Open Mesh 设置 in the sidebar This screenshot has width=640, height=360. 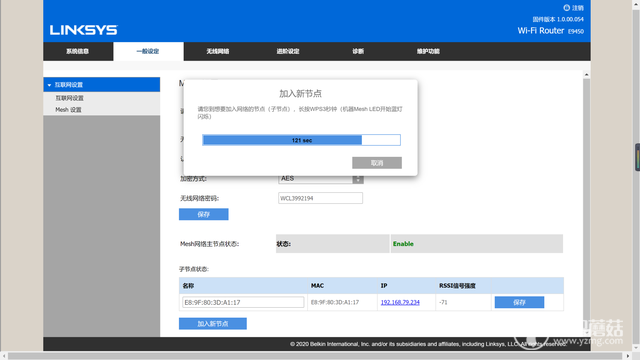click(x=68, y=110)
